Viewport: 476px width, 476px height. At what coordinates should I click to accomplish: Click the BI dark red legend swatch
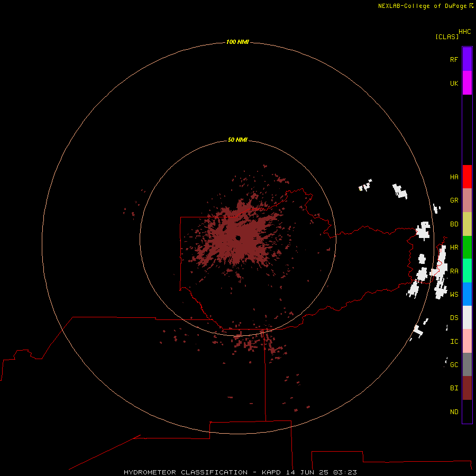coord(467,388)
